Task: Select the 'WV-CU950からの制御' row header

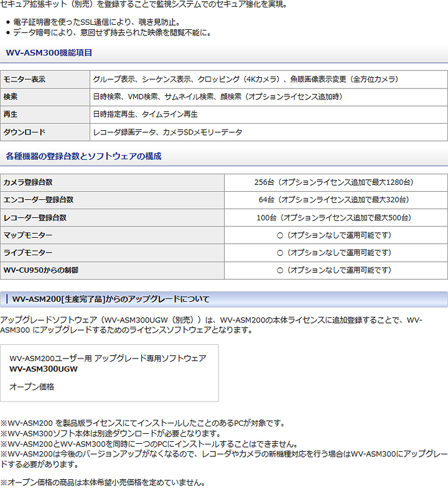Action: (x=112, y=270)
